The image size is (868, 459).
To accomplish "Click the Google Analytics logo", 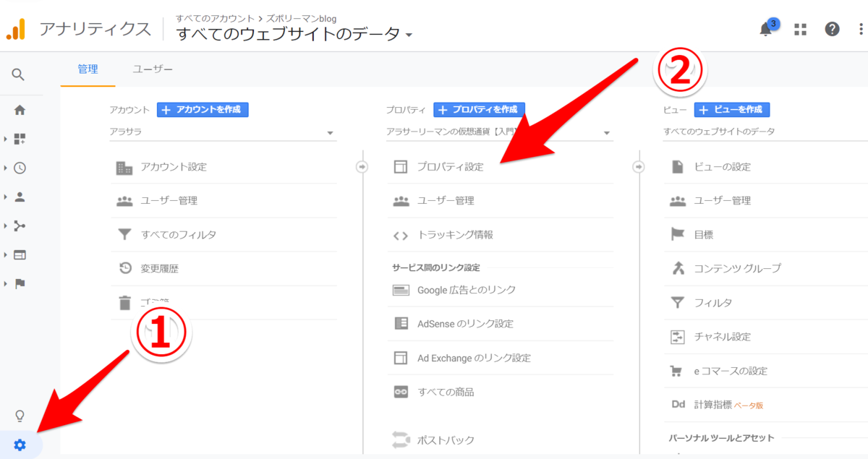I will [x=16, y=29].
